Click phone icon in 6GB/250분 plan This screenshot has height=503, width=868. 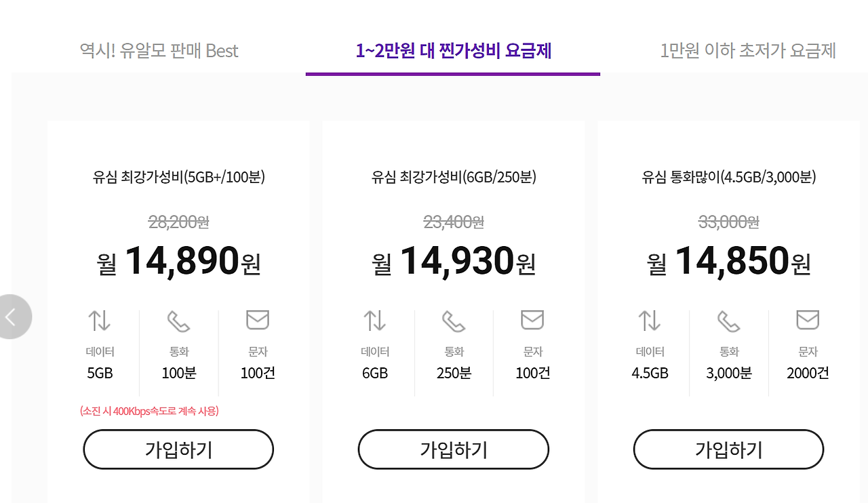454,321
